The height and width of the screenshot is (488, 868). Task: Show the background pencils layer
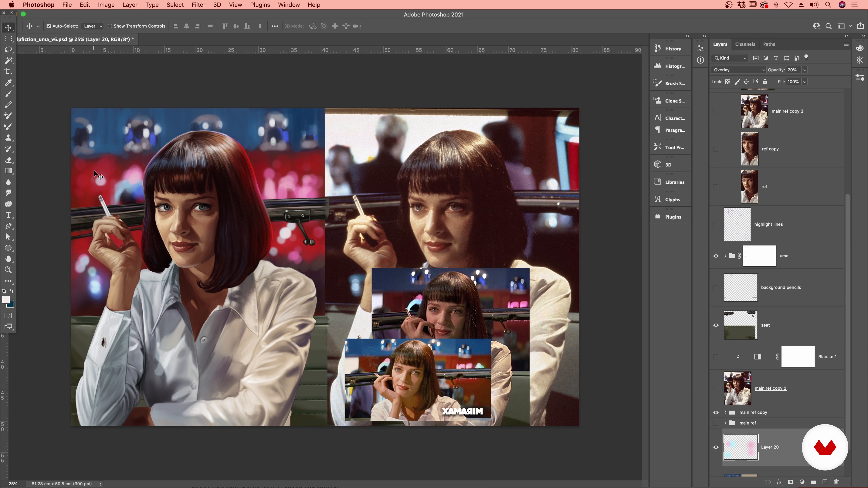click(716, 288)
